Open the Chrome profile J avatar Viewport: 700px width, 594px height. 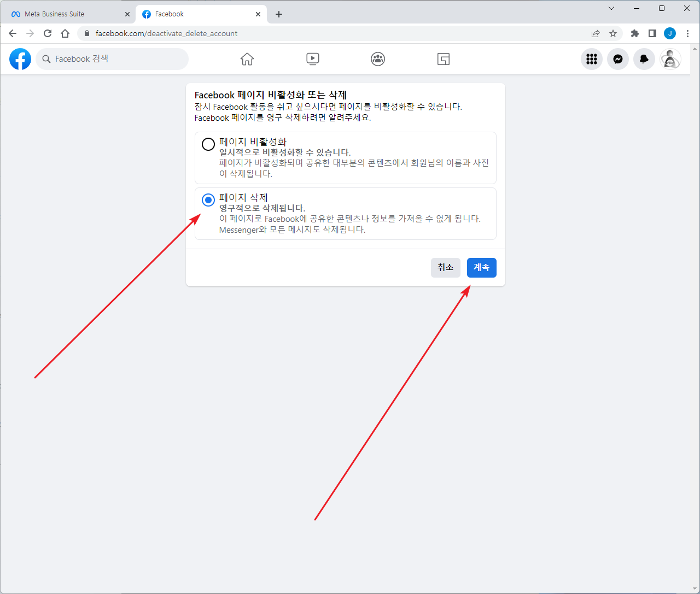[670, 33]
